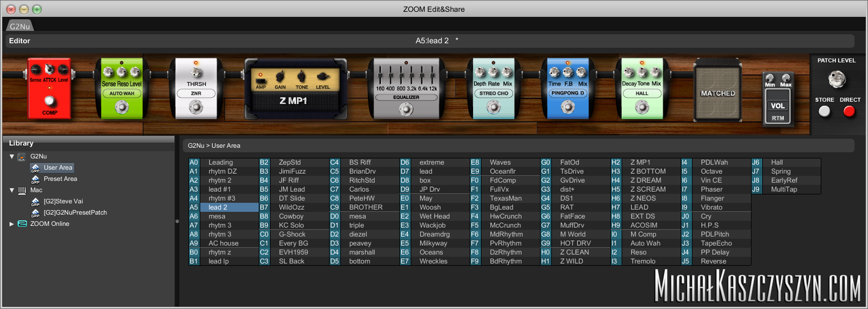Select patch I1 Auto Wah

click(x=645, y=243)
